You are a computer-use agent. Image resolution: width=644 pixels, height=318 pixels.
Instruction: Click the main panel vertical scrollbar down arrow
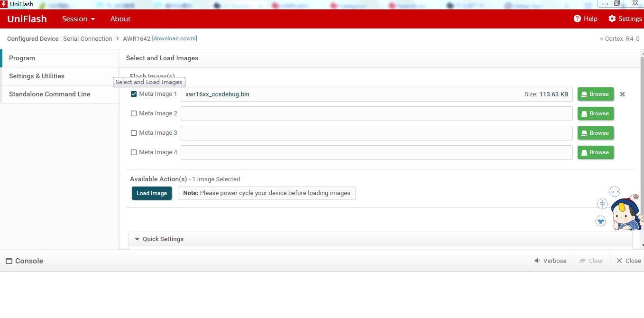[x=642, y=245]
